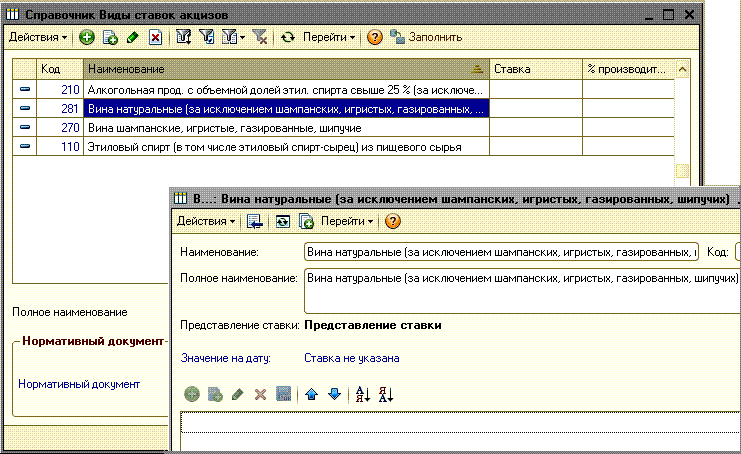Open Действия menu in list window
741x454 pixels.
(x=38, y=37)
